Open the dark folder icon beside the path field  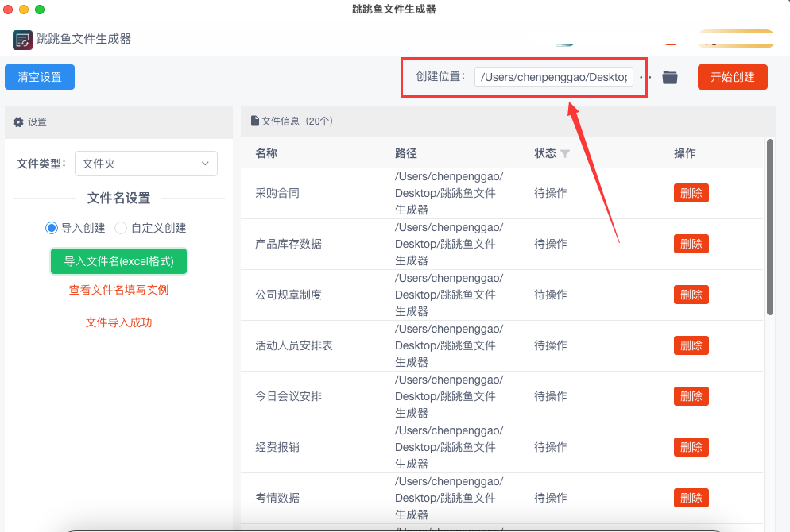click(669, 77)
